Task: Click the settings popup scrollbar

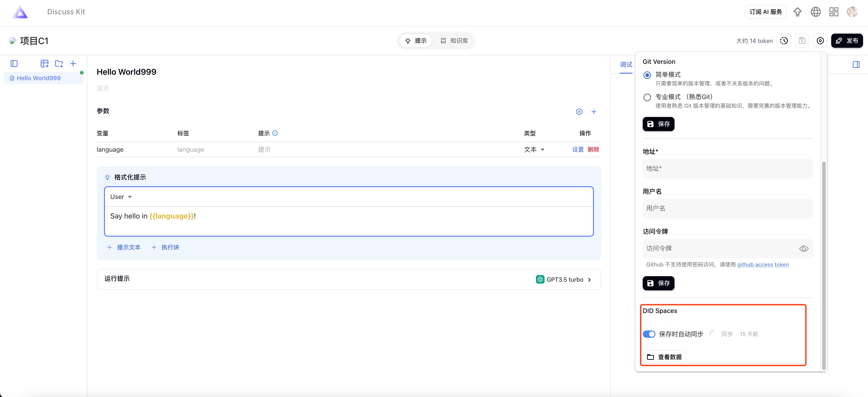Action: [823, 265]
